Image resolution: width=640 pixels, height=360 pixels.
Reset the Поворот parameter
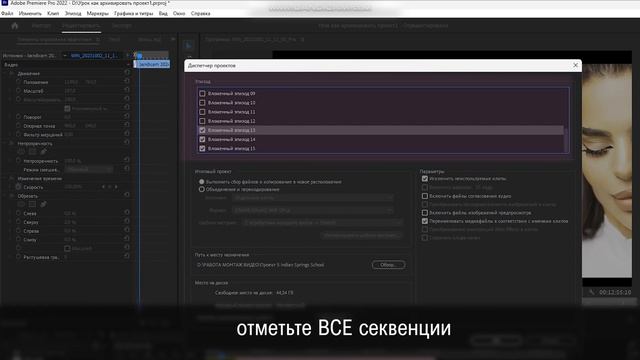127,117
